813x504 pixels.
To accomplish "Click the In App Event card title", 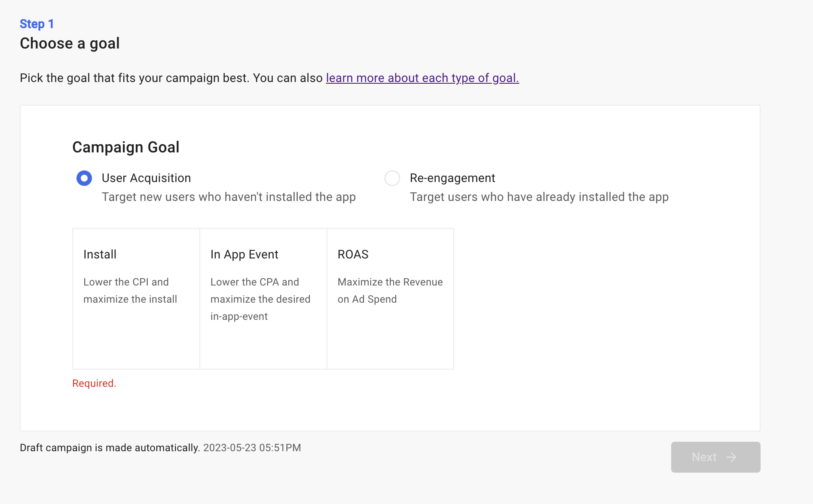I will (x=244, y=255).
